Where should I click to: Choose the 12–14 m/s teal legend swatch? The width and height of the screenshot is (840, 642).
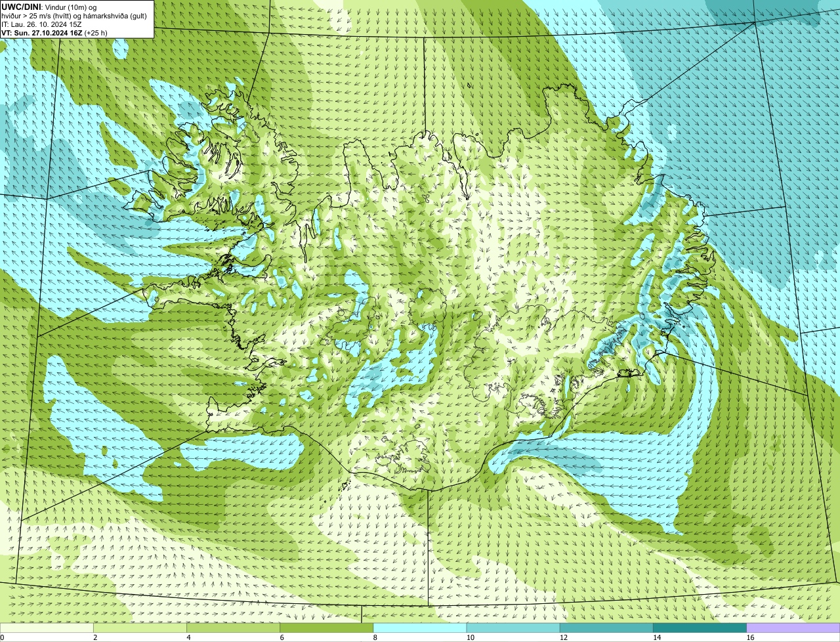pyautogui.click(x=606, y=628)
